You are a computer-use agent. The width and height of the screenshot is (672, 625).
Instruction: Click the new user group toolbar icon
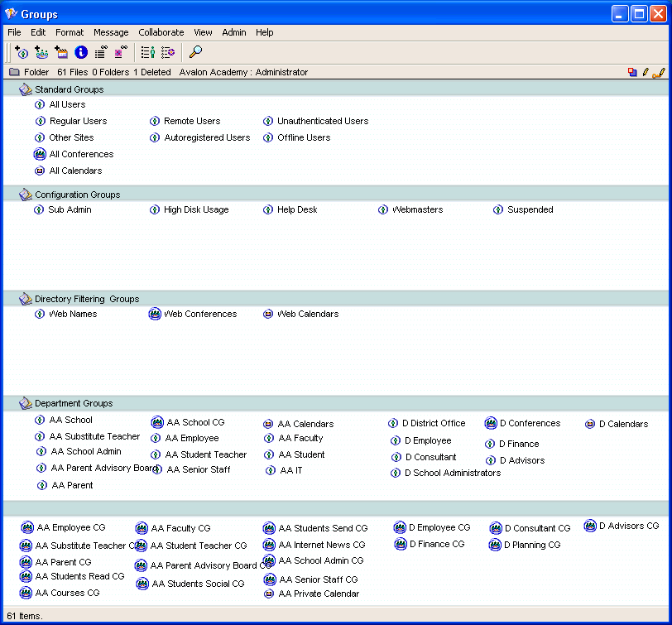22,52
